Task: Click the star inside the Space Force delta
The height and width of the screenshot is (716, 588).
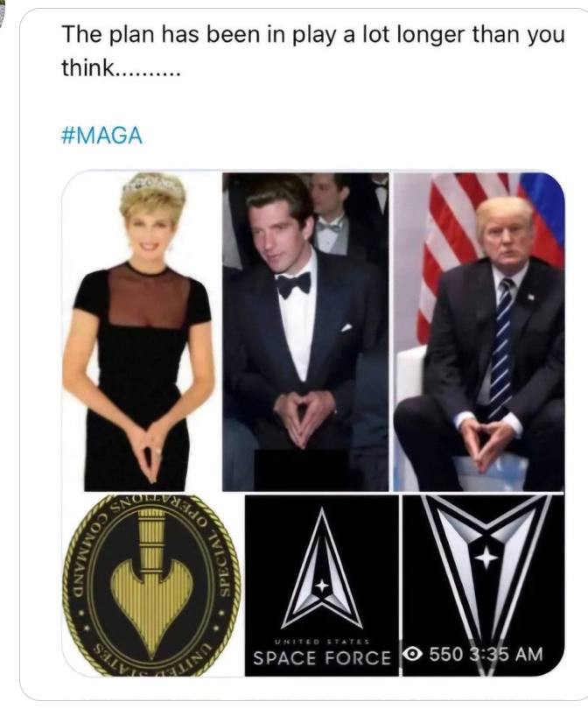Action: 321,583
